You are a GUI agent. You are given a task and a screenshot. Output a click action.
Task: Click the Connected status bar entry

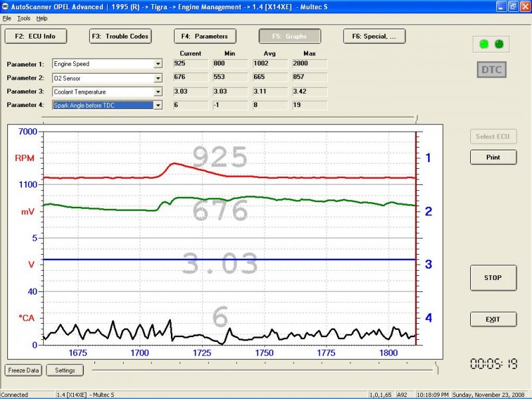(x=15, y=395)
